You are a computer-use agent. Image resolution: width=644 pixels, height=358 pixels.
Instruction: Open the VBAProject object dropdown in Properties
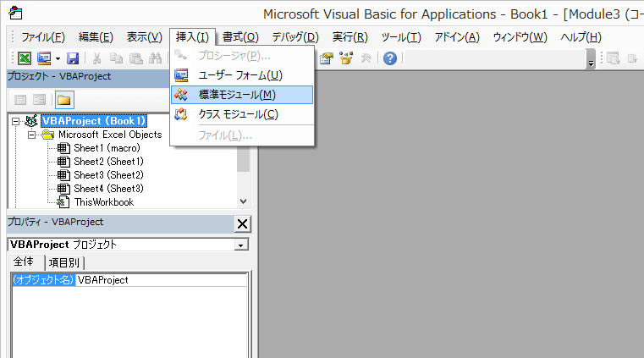click(242, 245)
